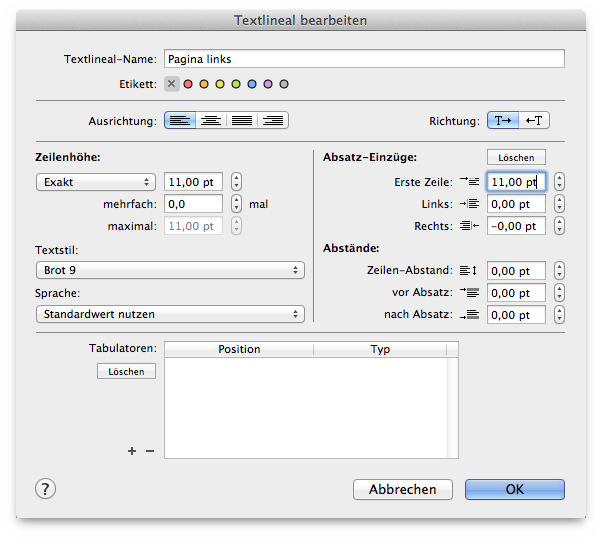Click the Abbrechen button
Image resolution: width=602 pixels, height=540 pixels.
pos(403,490)
